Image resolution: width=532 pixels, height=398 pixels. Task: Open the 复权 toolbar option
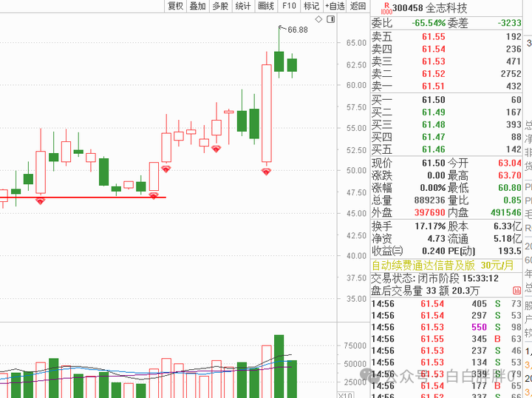tap(175, 6)
